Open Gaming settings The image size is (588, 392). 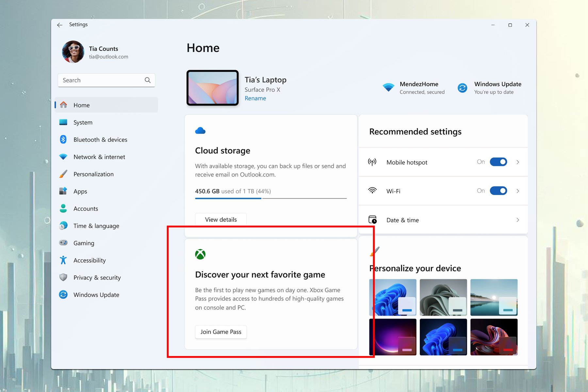[106, 243]
